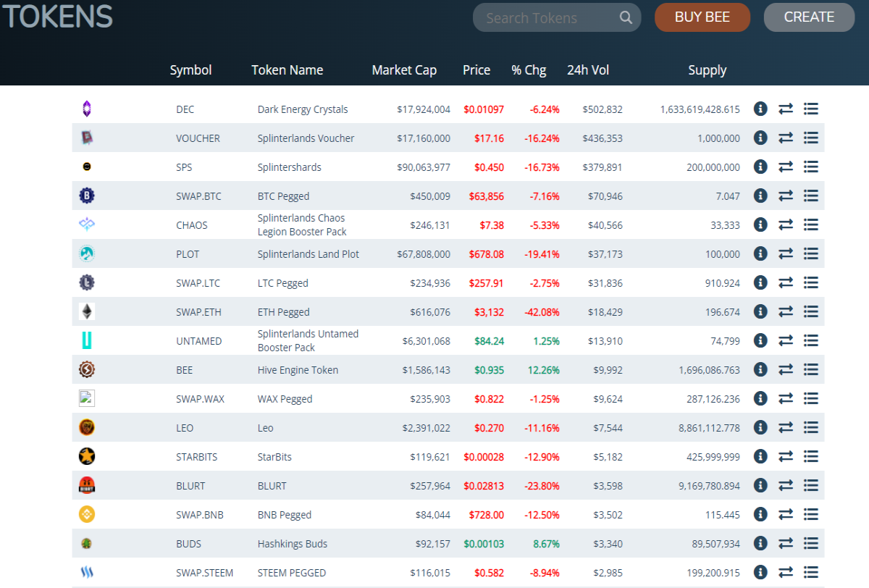The image size is (869, 588).
Task: Click list icon for STARBITS row
Action: (811, 456)
